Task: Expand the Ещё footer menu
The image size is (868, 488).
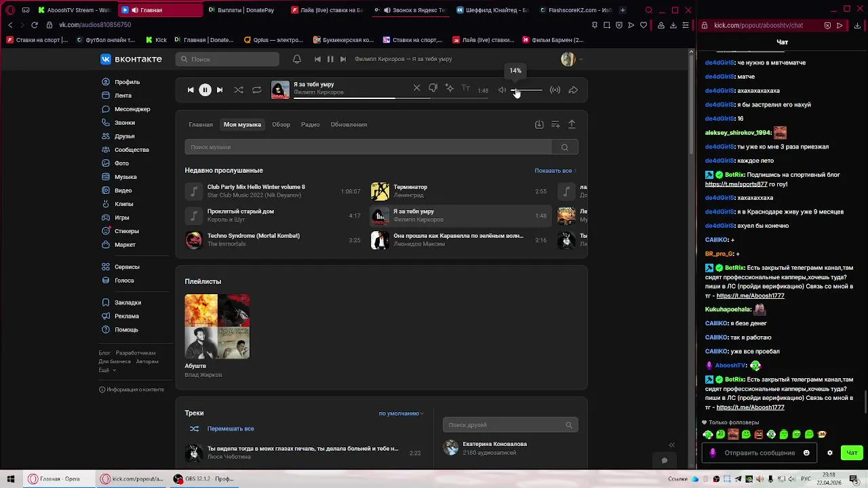Action: (x=107, y=371)
